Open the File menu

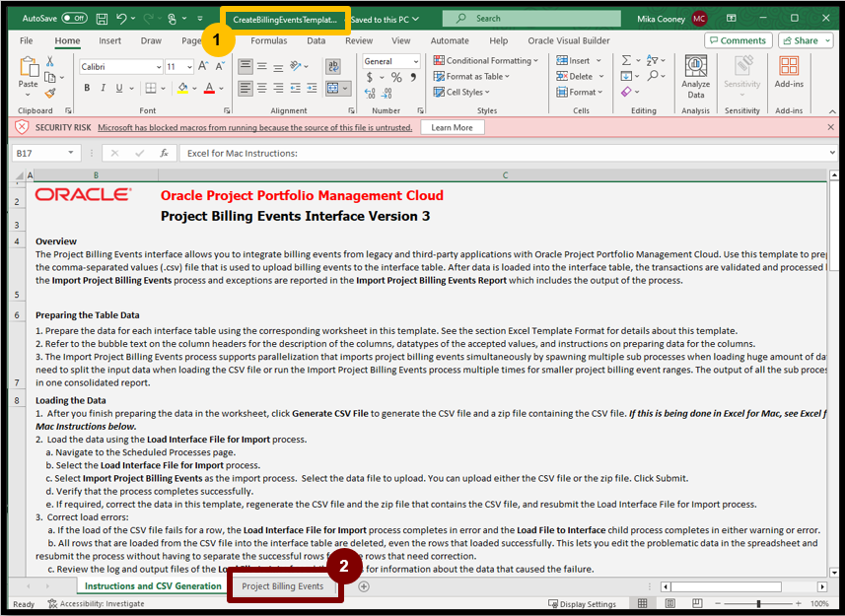point(26,40)
